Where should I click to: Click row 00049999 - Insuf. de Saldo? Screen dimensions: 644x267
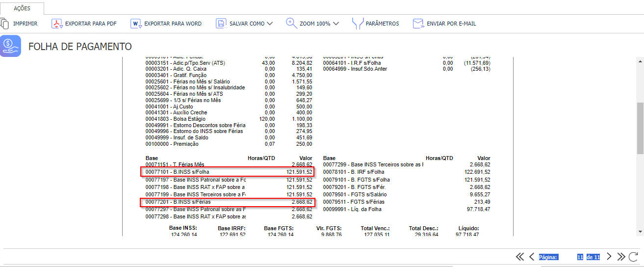[x=229, y=137]
